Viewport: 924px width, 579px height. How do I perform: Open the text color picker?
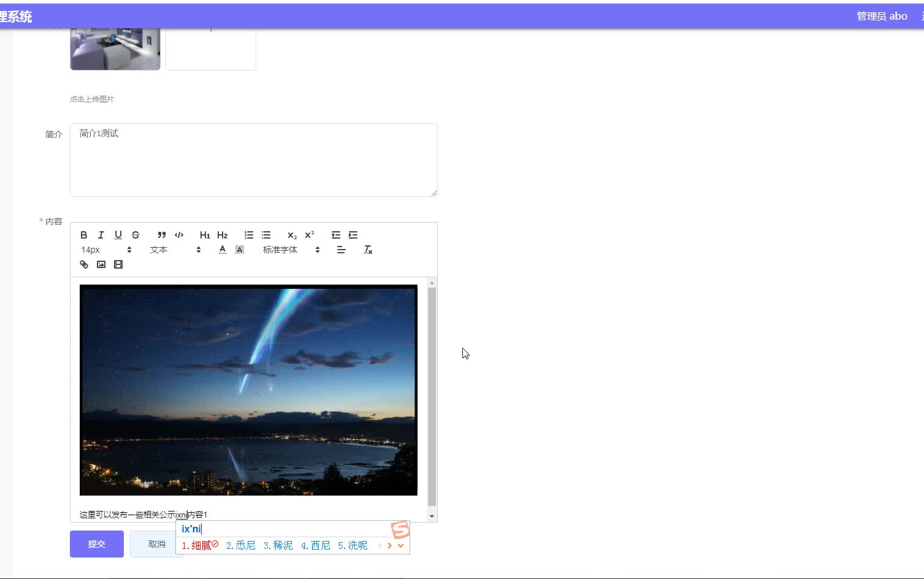click(223, 250)
